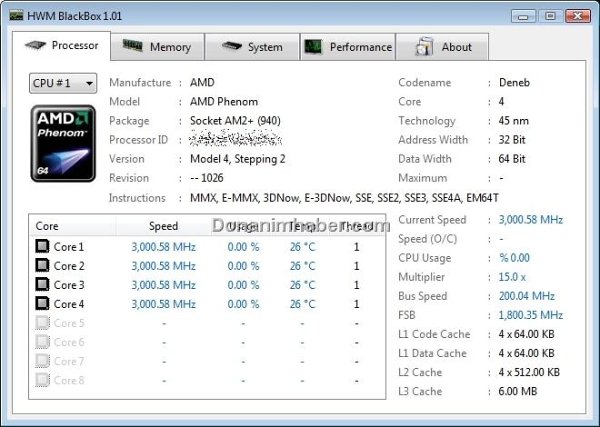Viewport: 600px width, 427px height.
Task: Click the Core 2 chip icon
Action: [42, 265]
